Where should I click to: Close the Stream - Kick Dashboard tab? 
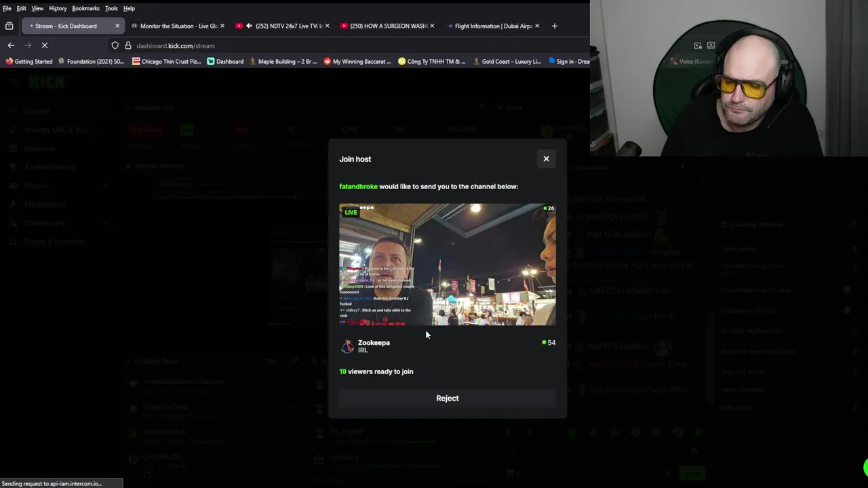117,26
